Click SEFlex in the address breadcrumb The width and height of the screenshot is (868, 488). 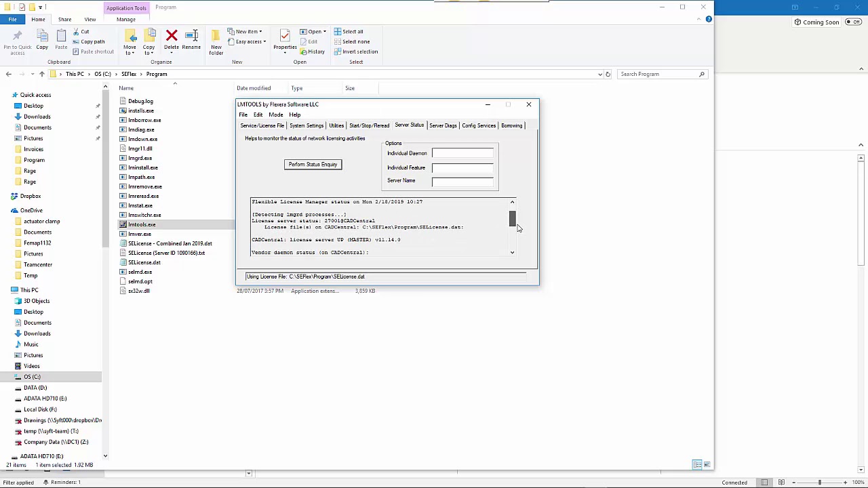(129, 74)
